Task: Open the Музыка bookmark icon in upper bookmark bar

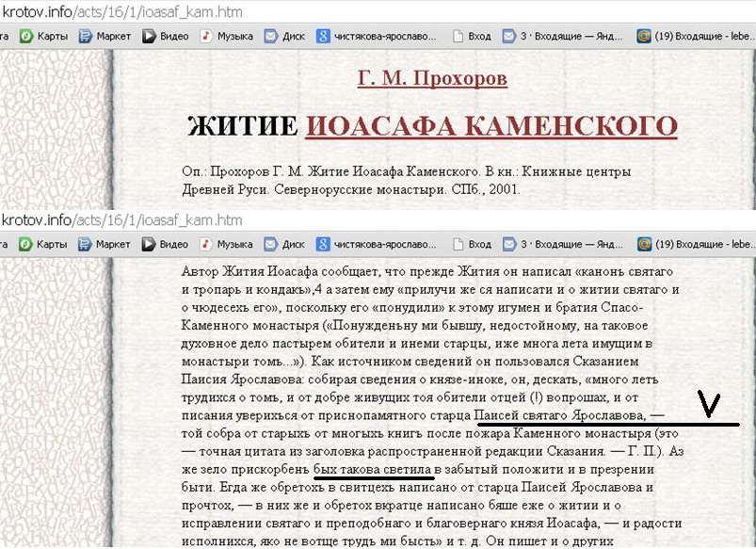Action: tap(206, 36)
